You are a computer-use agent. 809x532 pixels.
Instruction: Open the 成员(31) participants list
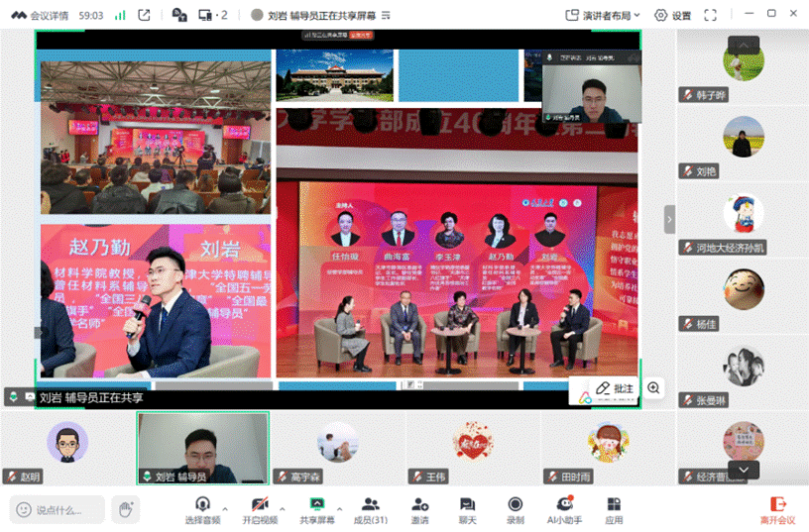[371, 510]
